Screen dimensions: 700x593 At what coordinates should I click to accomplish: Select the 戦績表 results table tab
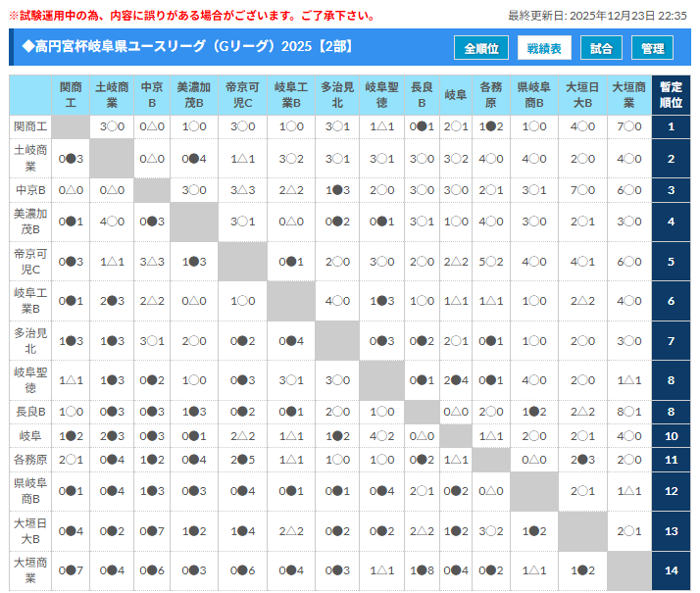point(544,48)
